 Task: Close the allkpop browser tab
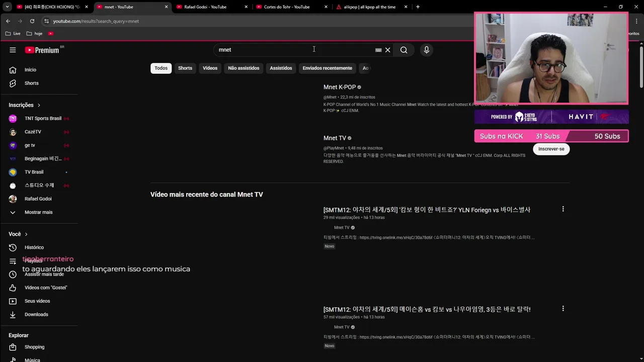[x=406, y=7]
